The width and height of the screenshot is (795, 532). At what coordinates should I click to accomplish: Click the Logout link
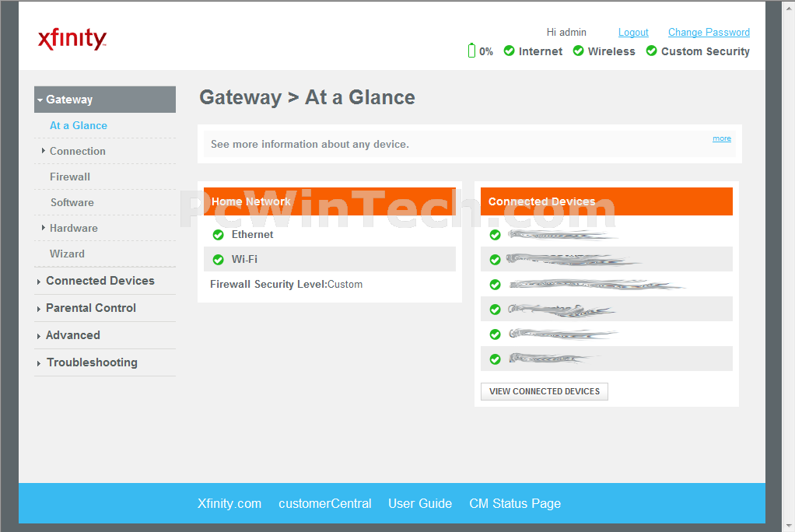point(633,33)
